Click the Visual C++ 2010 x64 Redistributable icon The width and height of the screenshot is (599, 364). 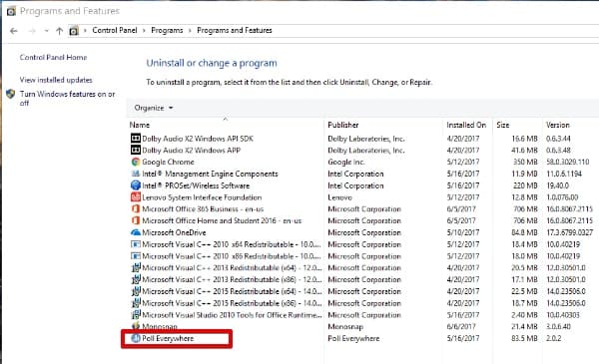point(136,244)
